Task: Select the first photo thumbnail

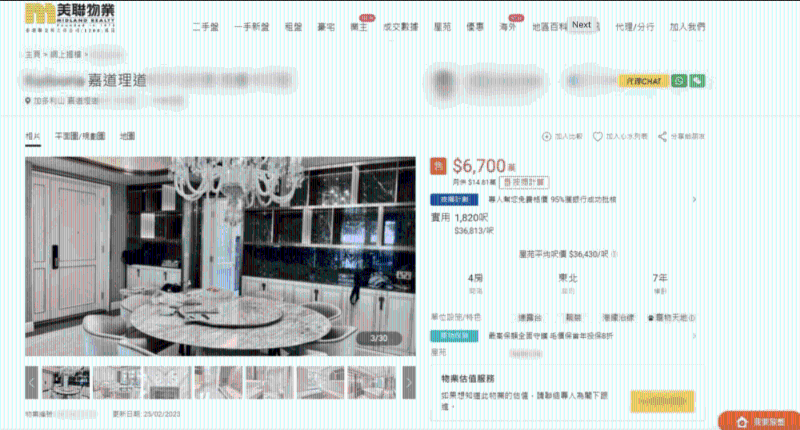Action: coord(65,381)
